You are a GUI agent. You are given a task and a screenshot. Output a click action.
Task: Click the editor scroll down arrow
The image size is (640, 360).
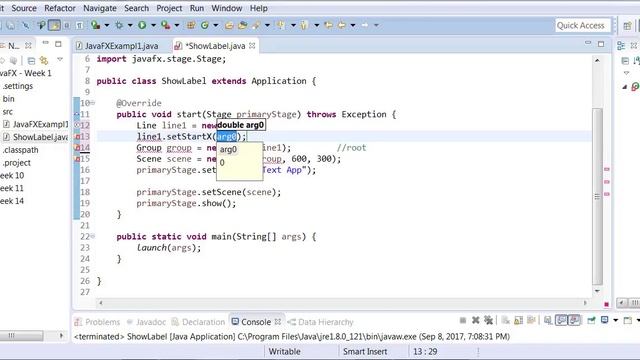[x=598, y=291]
